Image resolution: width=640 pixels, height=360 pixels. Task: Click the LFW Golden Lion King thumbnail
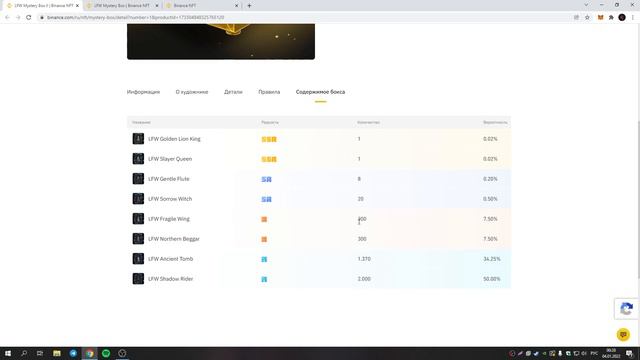pyautogui.click(x=138, y=139)
